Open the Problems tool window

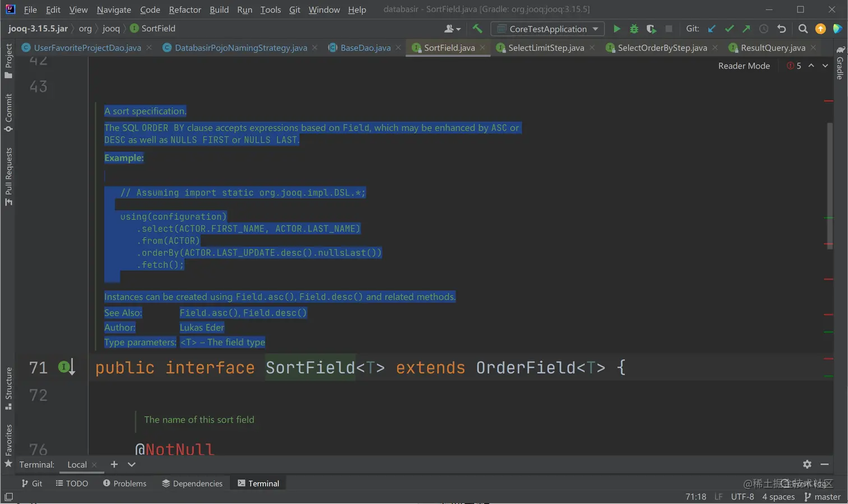point(125,483)
